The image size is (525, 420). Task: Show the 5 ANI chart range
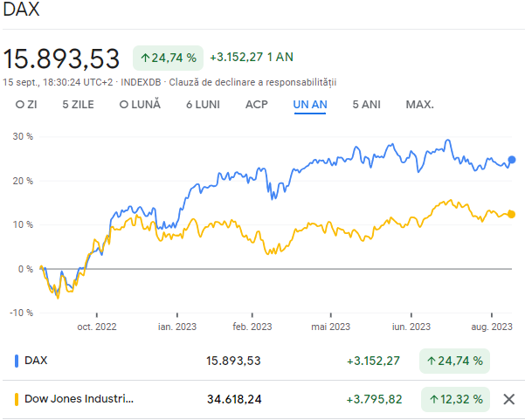pyautogui.click(x=366, y=105)
